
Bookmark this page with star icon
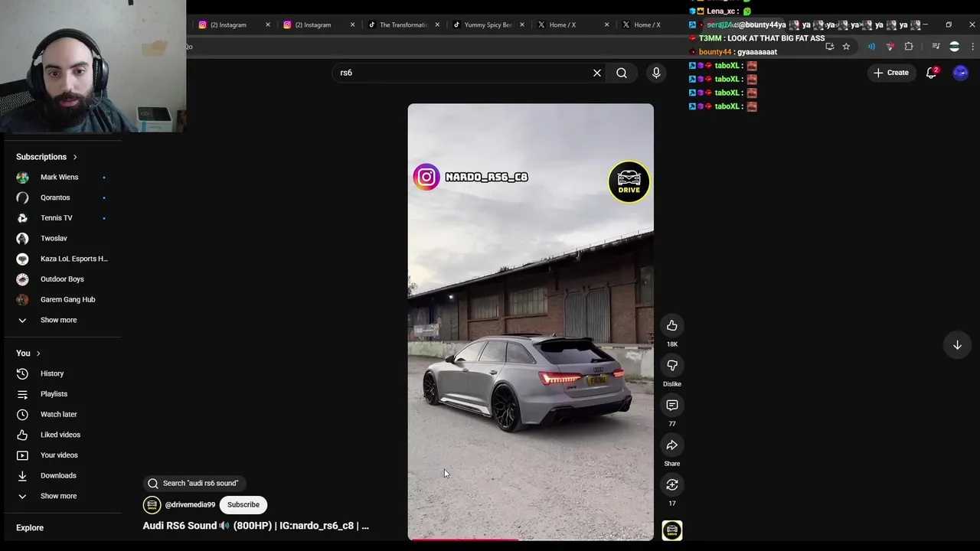tap(846, 47)
